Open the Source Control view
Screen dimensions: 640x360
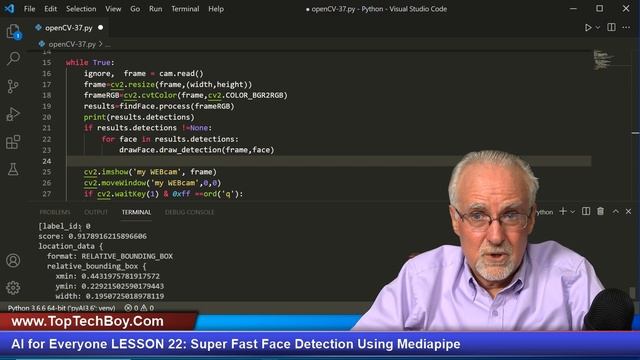[x=13, y=86]
